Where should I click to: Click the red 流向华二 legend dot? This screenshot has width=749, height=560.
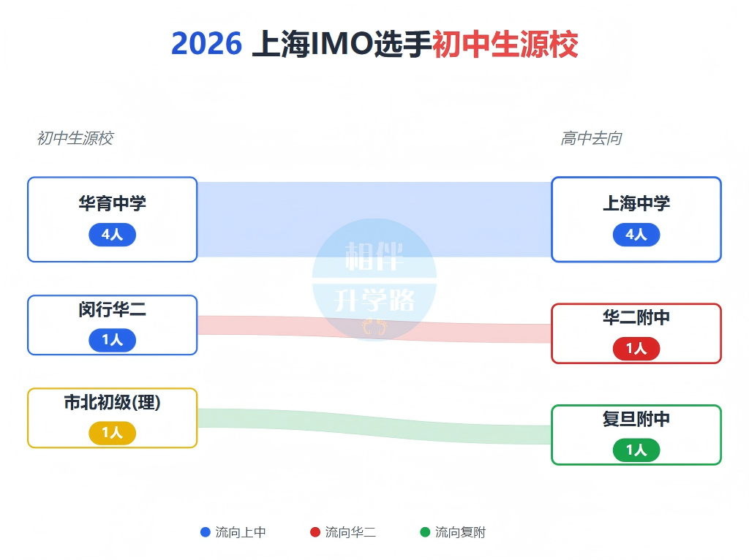point(315,532)
